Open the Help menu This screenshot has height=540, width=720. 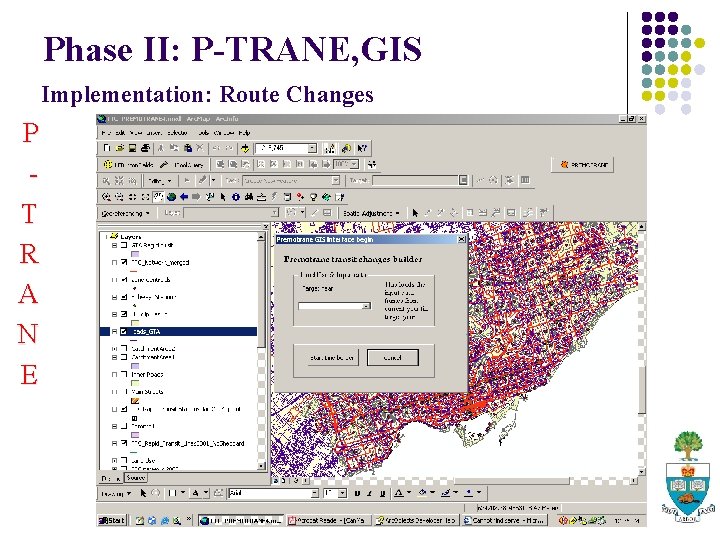[244, 133]
